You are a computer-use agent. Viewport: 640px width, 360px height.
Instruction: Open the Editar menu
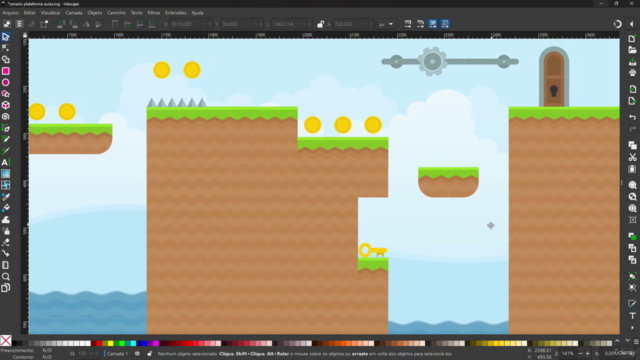pos(29,13)
